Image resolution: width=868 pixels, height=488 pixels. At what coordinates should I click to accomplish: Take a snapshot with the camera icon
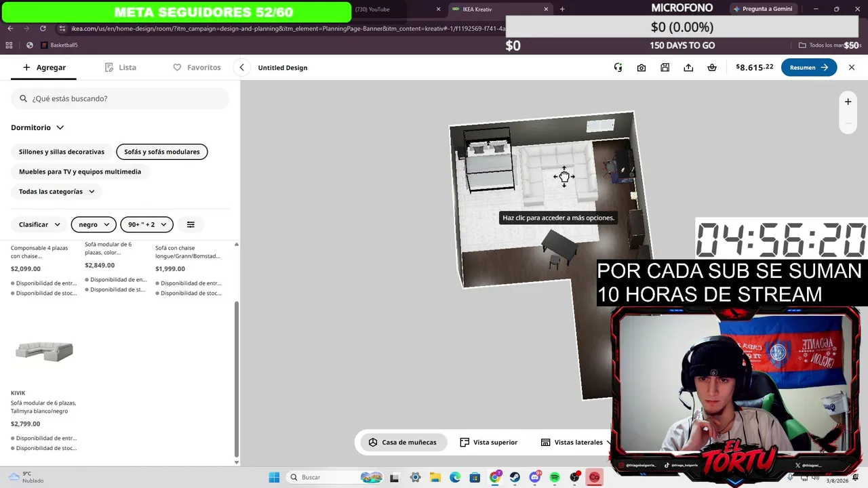[x=642, y=68]
